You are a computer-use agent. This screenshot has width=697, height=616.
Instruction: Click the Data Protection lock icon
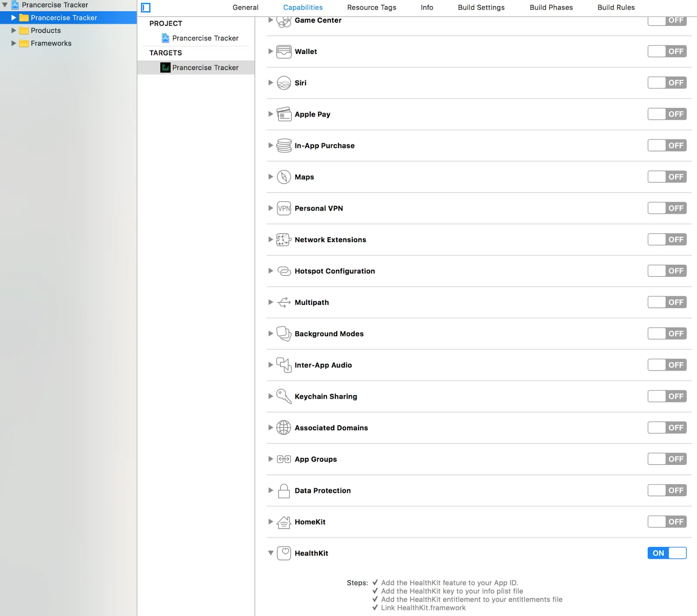point(284,491)
